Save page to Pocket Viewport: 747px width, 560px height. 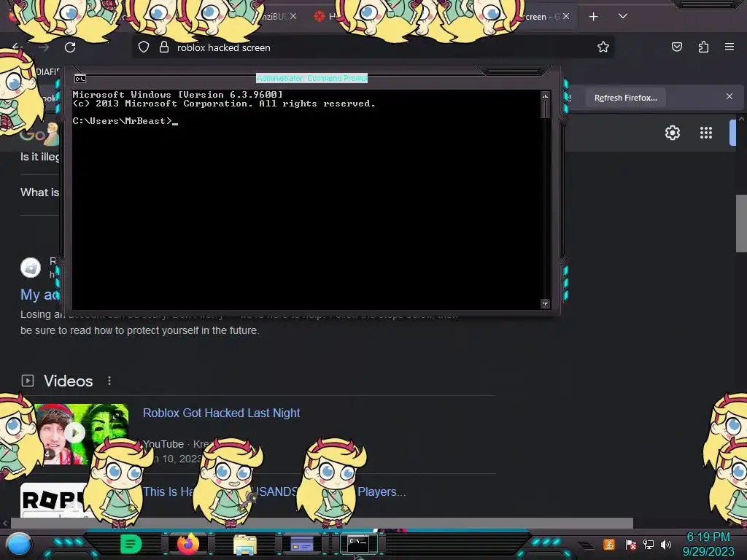[677, 47]
